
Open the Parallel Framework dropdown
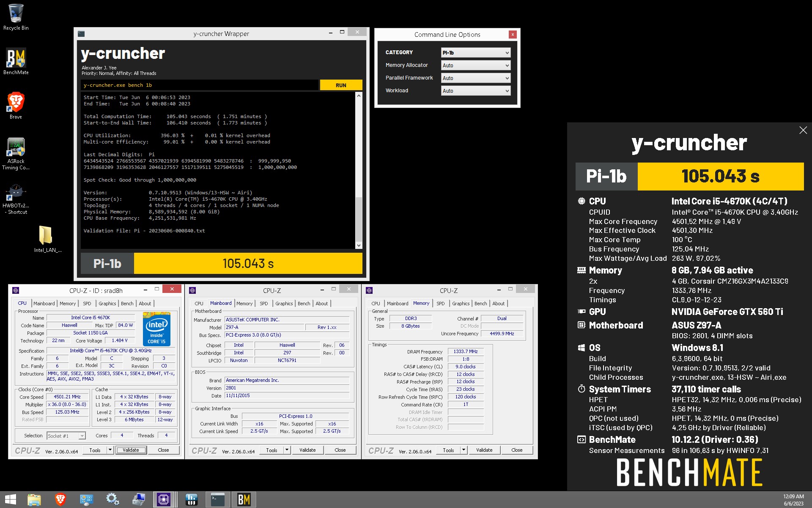coord(476,78)
